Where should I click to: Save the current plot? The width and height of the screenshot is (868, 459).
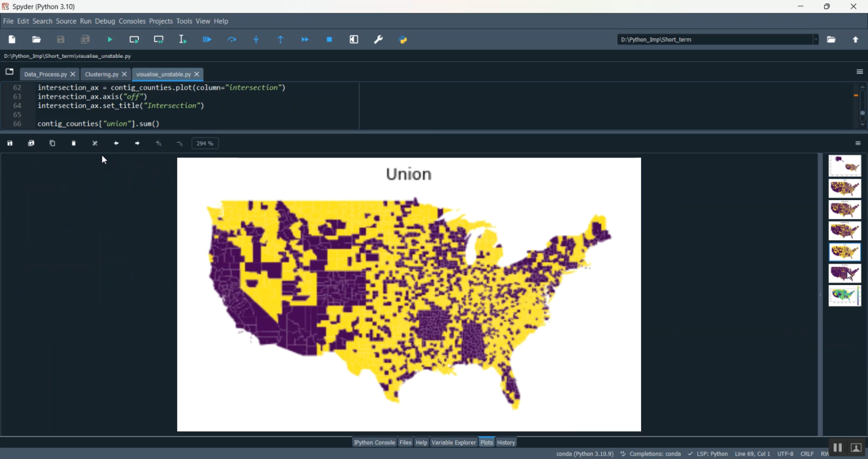(x=10, y=143)
